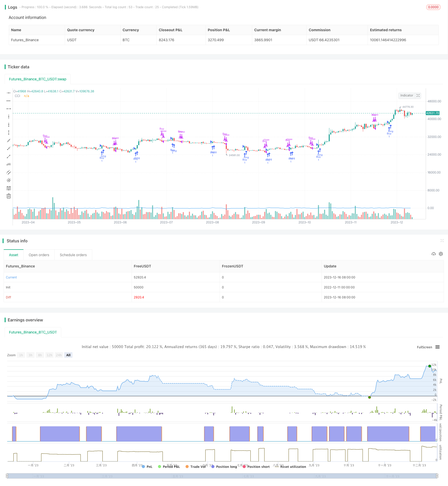The height and width of the screenshot is (486, 448).
Task: Select the Fibonacci retracement lines tool
Action: click(9, 188)
